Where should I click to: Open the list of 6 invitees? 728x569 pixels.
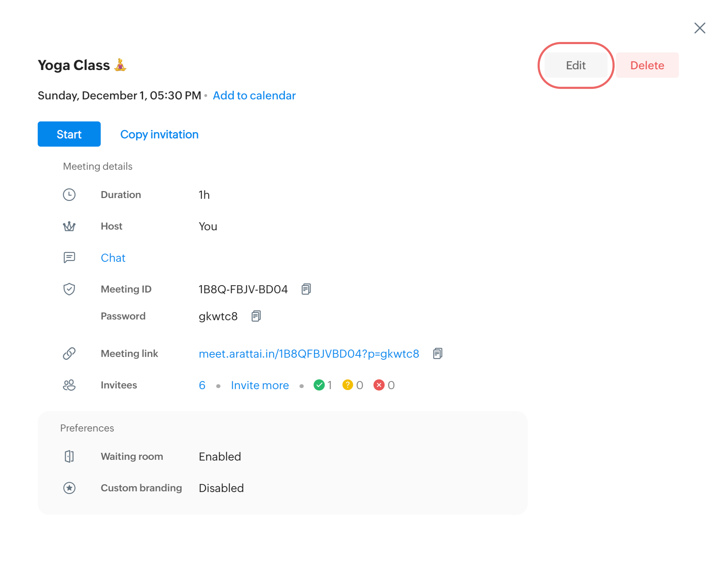[x=202, y=385]
